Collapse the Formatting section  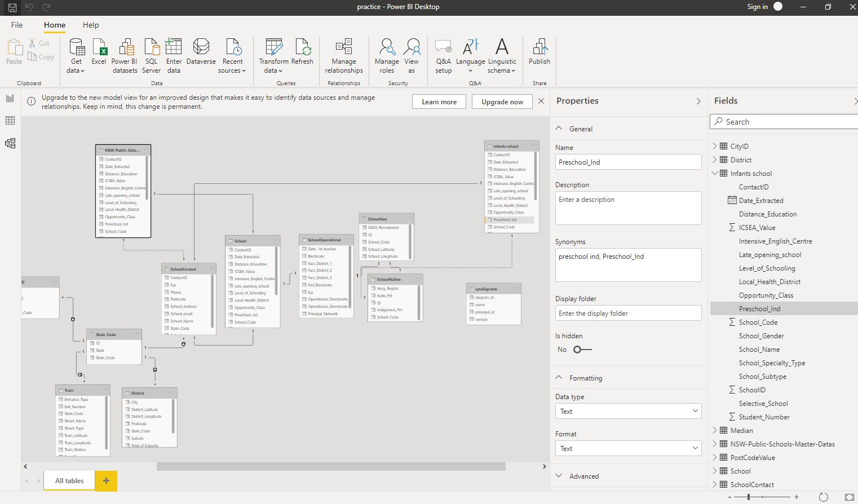[x=559, y=378]
